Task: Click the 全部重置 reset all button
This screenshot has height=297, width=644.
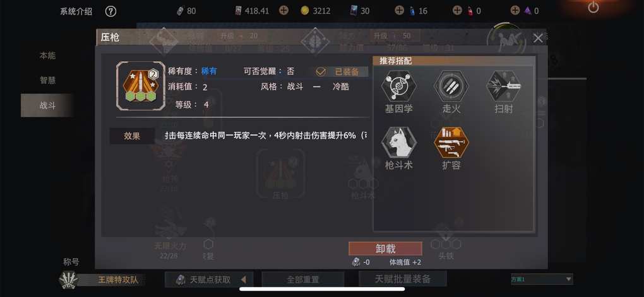Action: coord(302,280)
